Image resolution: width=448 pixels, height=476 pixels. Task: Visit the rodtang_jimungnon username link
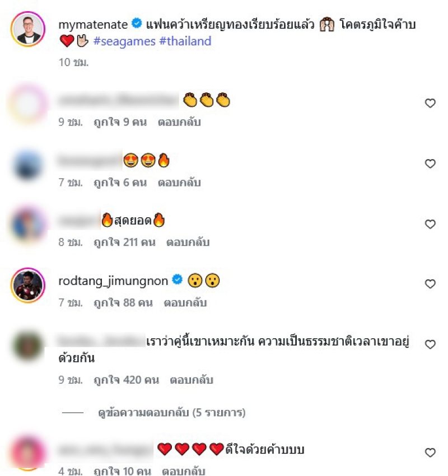click(113, 281)
